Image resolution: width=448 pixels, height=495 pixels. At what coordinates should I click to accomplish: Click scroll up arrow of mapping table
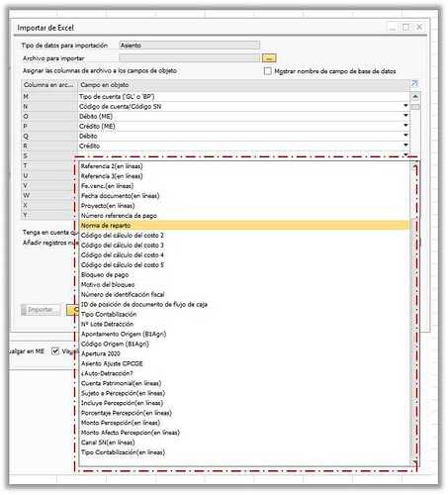click(415, 97)
